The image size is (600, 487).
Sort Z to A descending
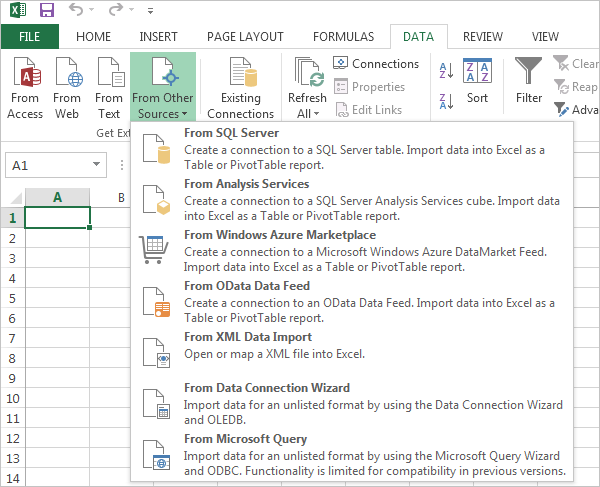[446, 101]
